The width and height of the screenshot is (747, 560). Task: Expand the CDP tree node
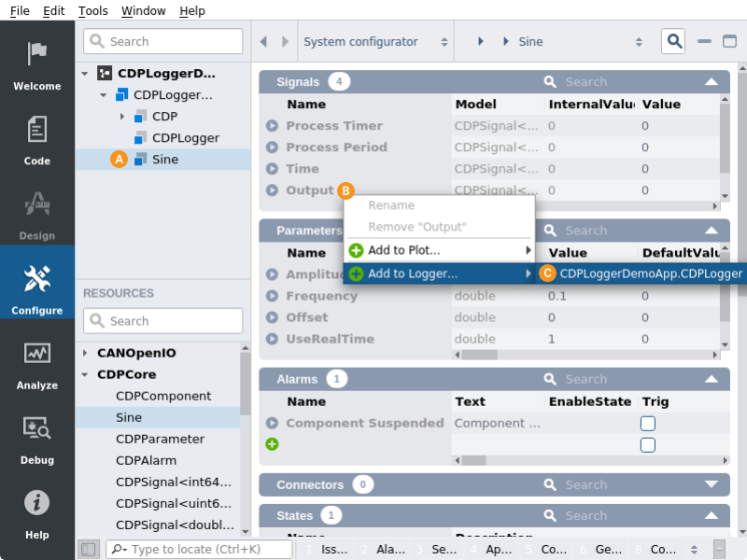pyautogui.click(x=122, y=117)
